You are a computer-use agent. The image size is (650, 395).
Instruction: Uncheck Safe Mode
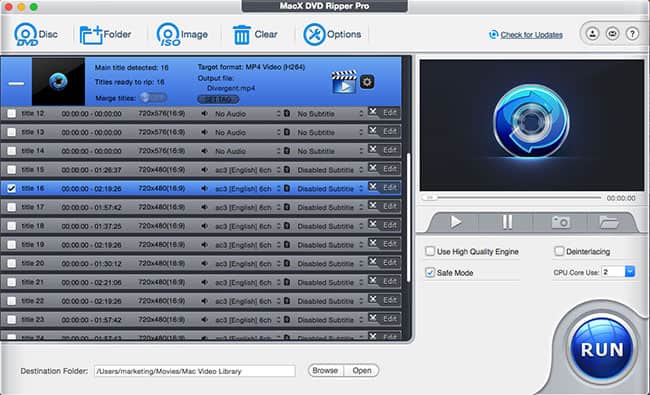[x=430, y=272]
